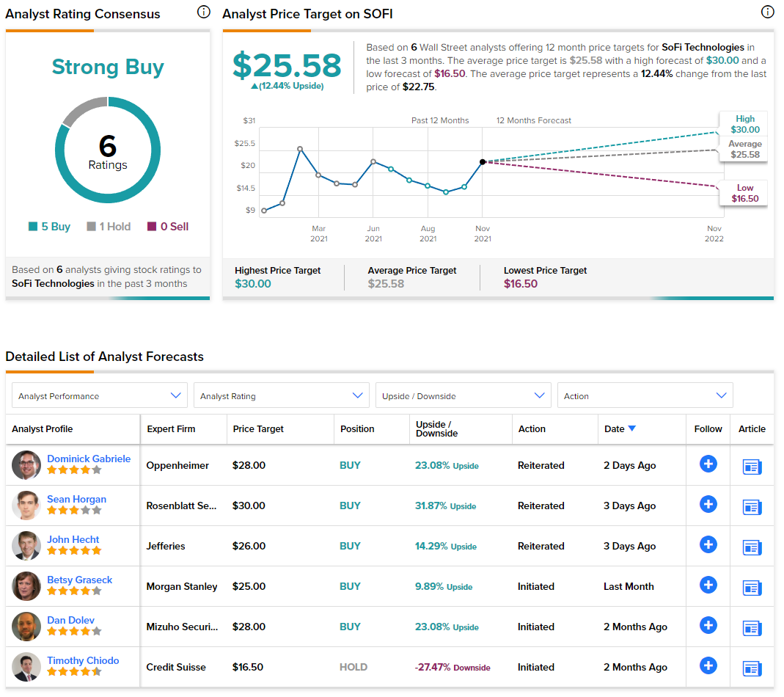Open article icon in Sean Horgan row
Screen dimensions: 784x697
(x=752, y=508)
